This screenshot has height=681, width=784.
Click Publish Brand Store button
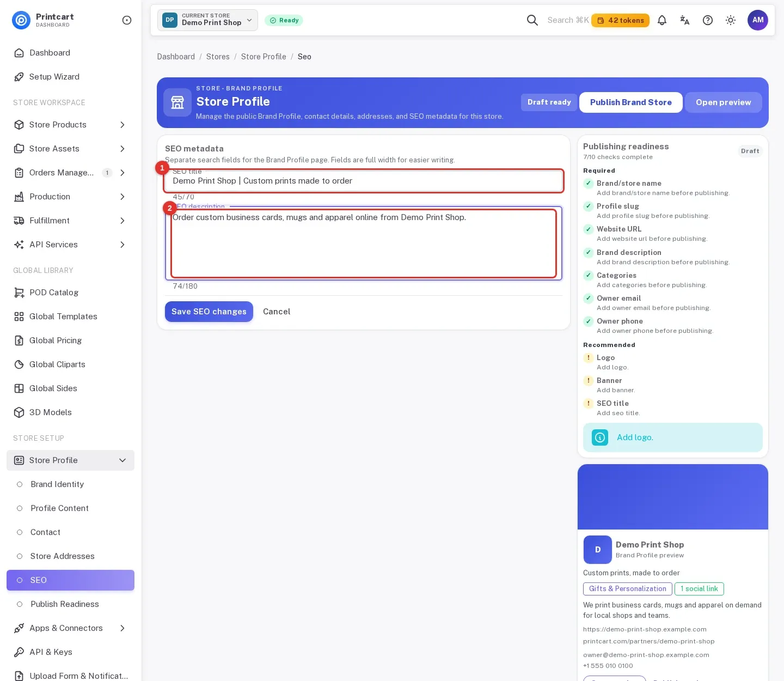tap(631, 102)
